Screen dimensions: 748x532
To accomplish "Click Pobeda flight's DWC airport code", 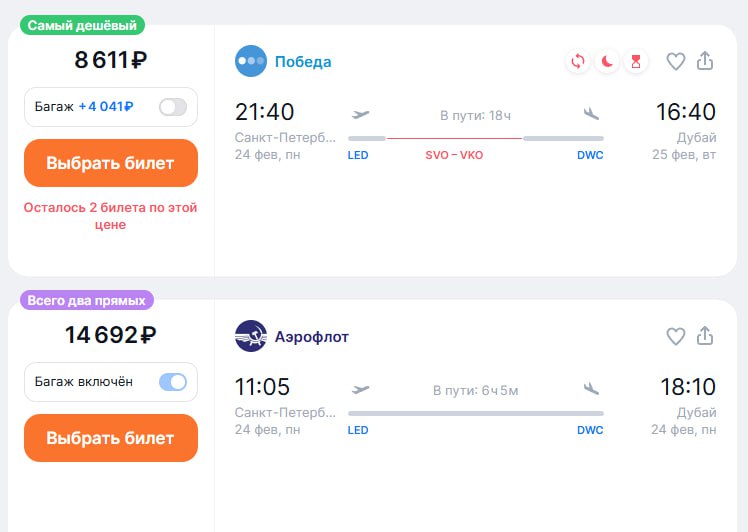I will pyautogui.click(x=590, y=155).
